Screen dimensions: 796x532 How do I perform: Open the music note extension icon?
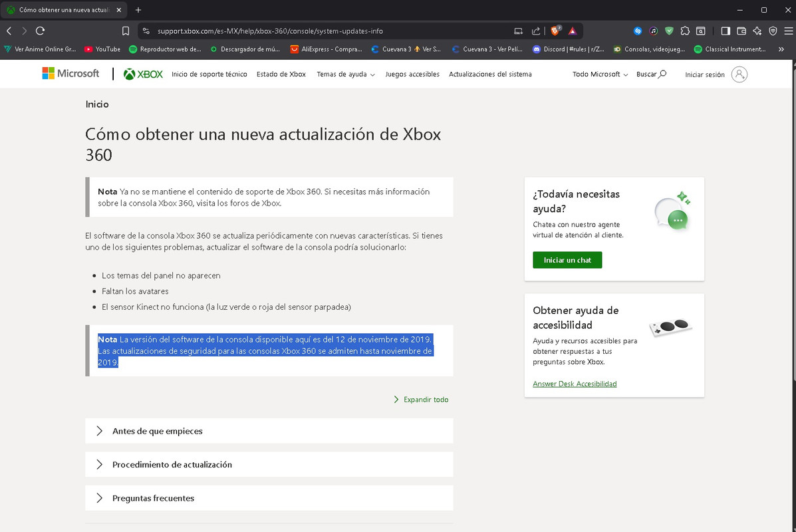pos(653,31)
